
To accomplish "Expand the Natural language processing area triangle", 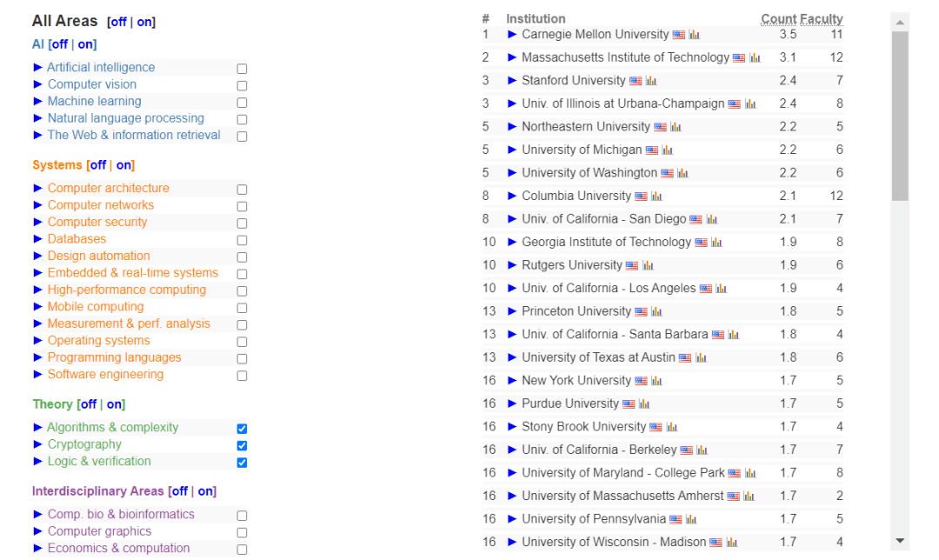I will click(x=37, y=118).
